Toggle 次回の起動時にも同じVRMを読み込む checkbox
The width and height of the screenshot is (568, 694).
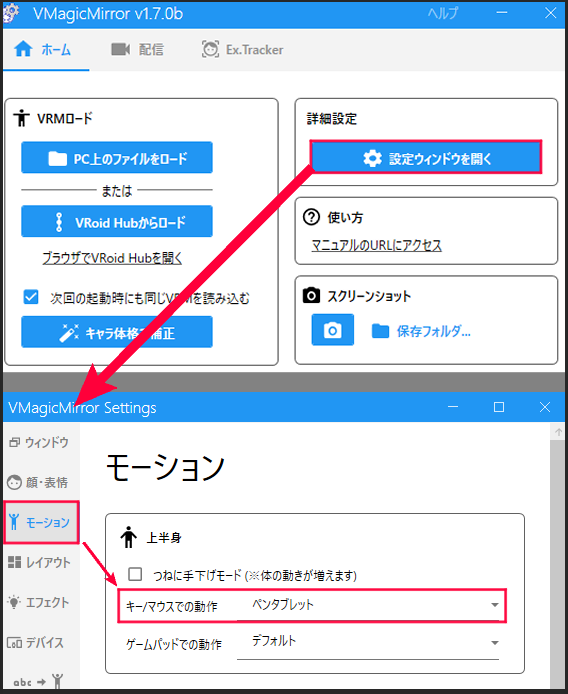tap(31, 297)
